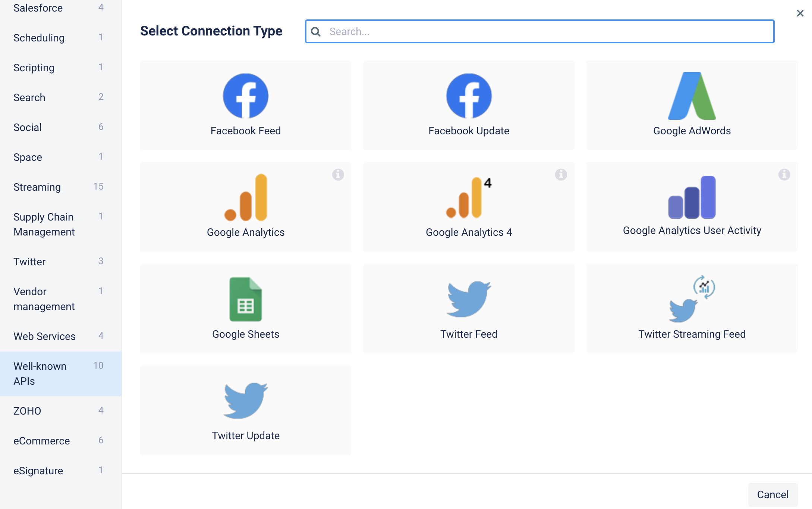812x509 pixels.
Task: Open the Social category
Action: 28,127
